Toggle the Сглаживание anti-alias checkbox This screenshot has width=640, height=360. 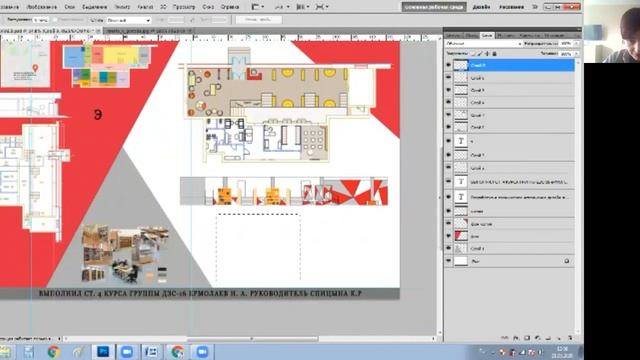pyautogui.click(x=55, y=20)
